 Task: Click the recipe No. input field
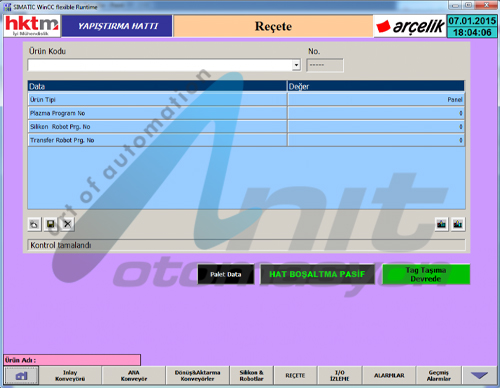click(325, 65)
